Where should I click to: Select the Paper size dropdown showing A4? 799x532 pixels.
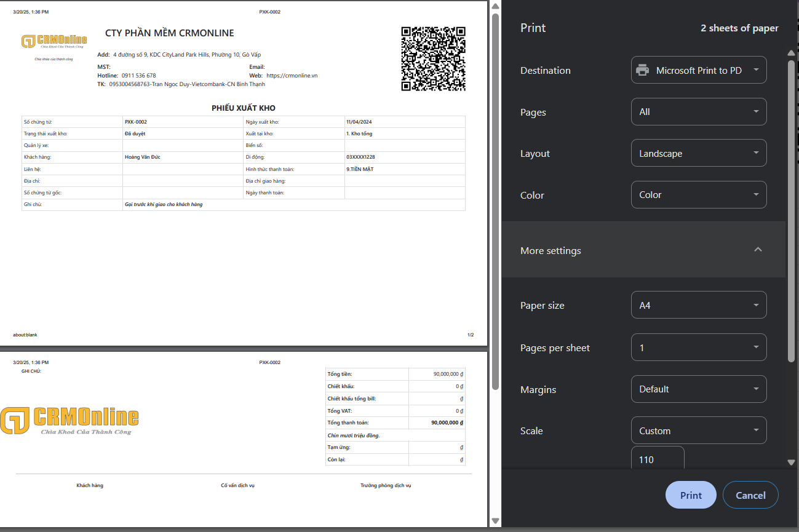(x=699, y=305)
